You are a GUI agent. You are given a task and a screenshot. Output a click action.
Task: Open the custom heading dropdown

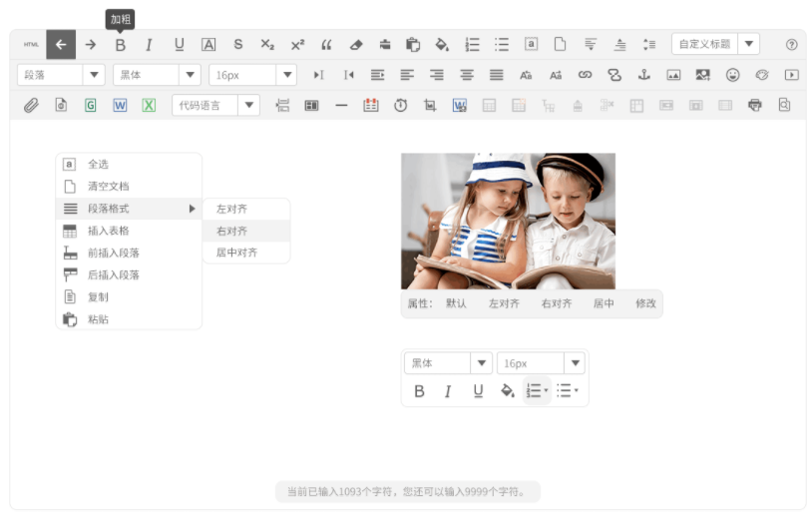[x=749, y=44]
